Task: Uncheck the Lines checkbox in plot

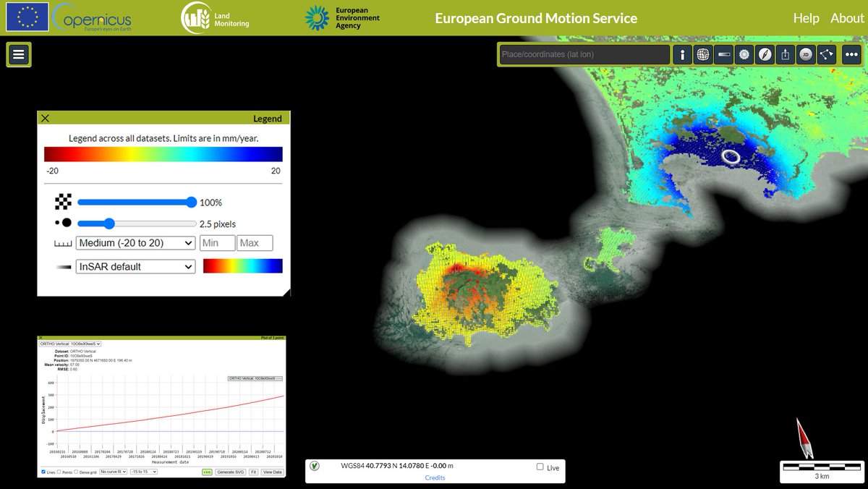Action: (43, 472)
